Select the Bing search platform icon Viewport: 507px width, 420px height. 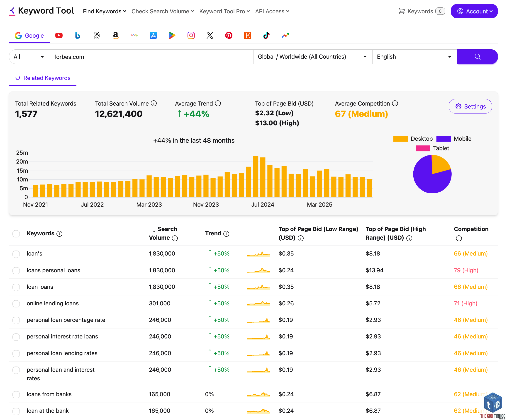[x=78, y=36]
